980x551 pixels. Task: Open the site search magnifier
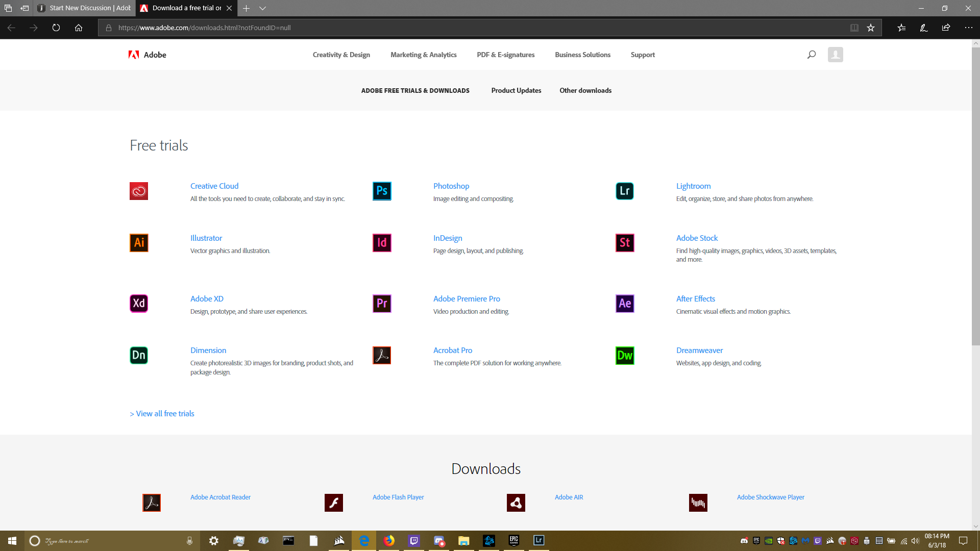click(812, 55)
